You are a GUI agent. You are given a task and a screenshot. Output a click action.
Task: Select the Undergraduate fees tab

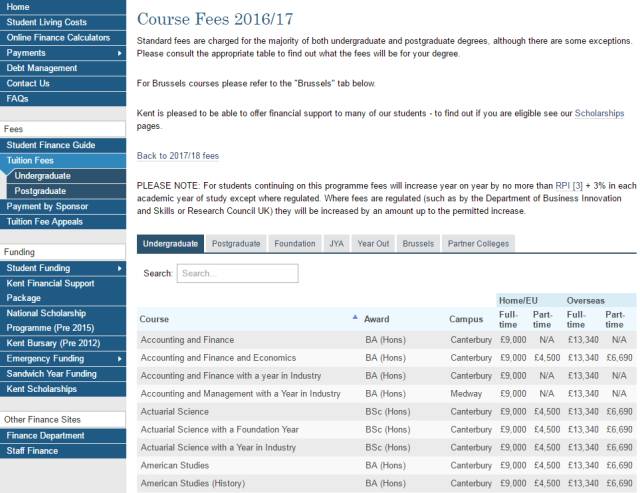pos(170,244)
